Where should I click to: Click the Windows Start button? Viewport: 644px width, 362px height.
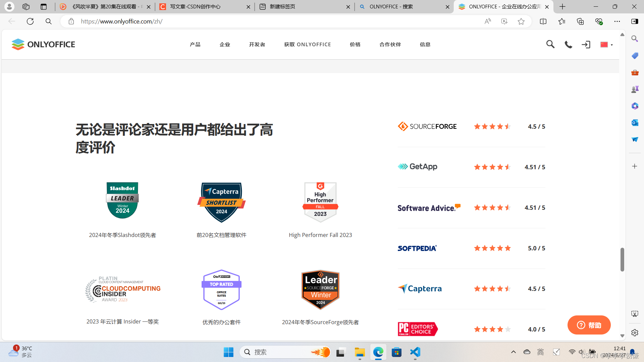coord(228,352)
